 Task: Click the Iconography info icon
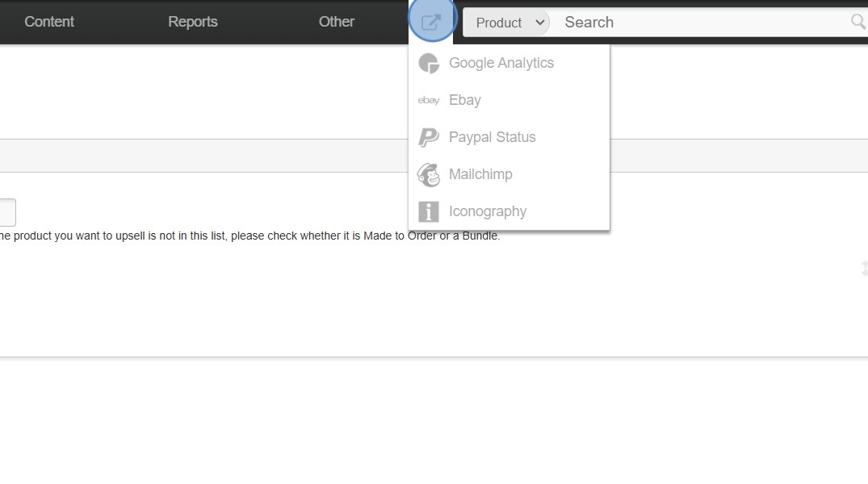point(429,212)
